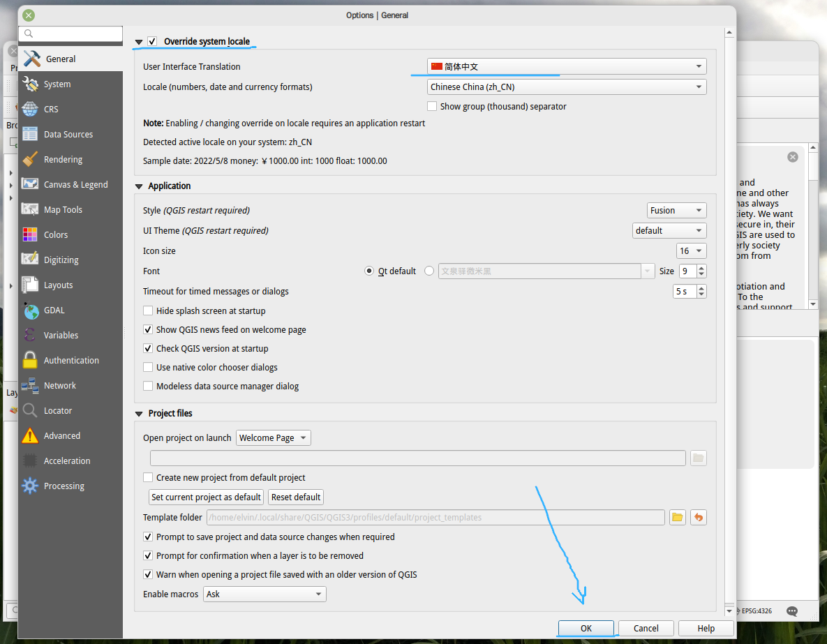Image resolution: width=827 pixels, height=644 pixels.
Task: Collapse the Override system locale section
Action: 140,42
